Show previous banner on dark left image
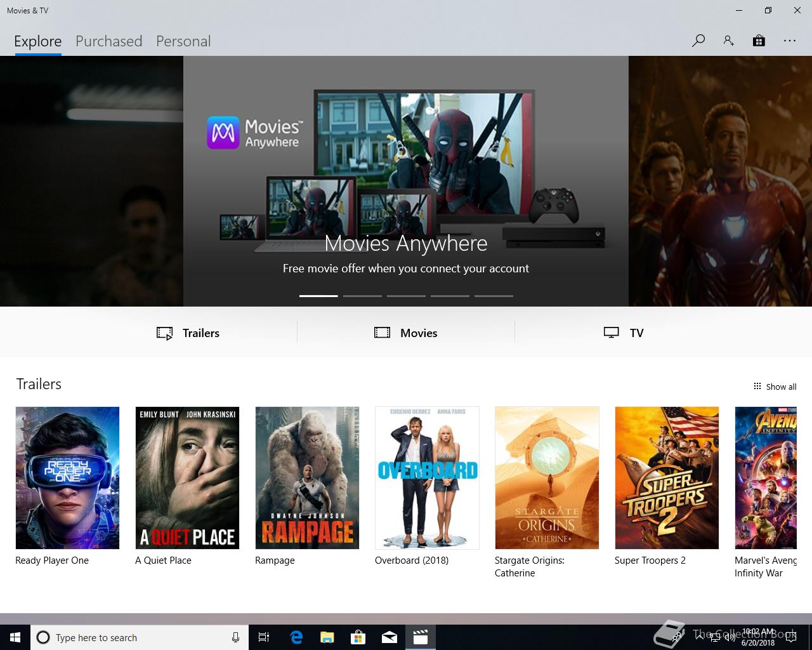Screen dimensions: 812x650 coord(91,181)
